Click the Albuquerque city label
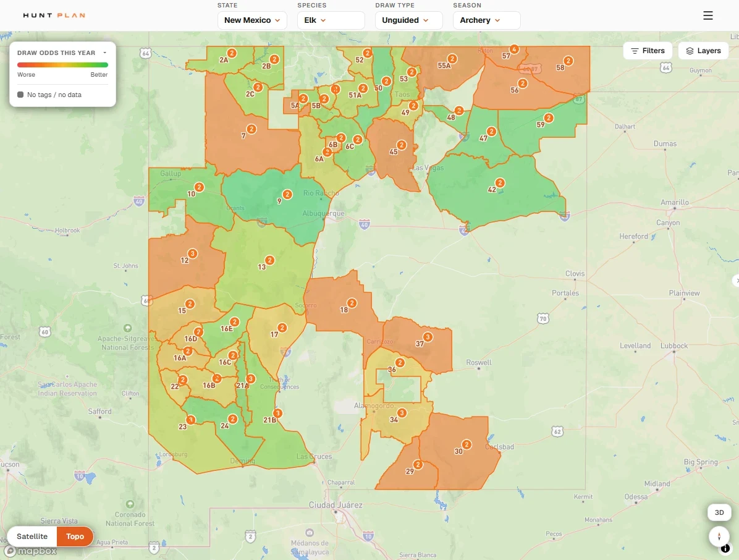 point(323,213)
